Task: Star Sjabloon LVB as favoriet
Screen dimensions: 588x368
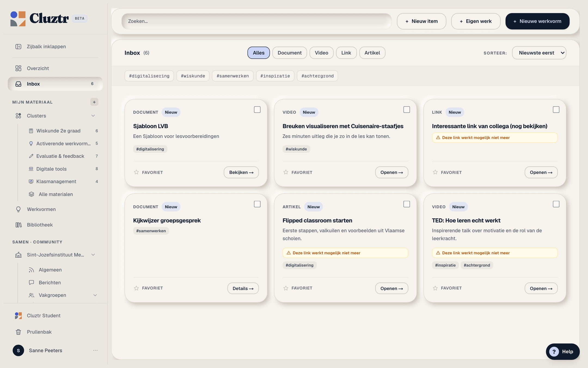Action: [136, 172]
